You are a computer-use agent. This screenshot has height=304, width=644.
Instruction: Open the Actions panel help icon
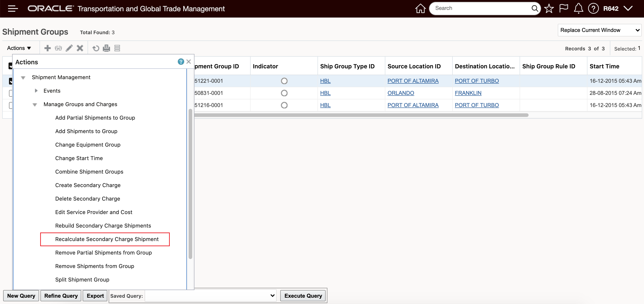tap(181, 62)
